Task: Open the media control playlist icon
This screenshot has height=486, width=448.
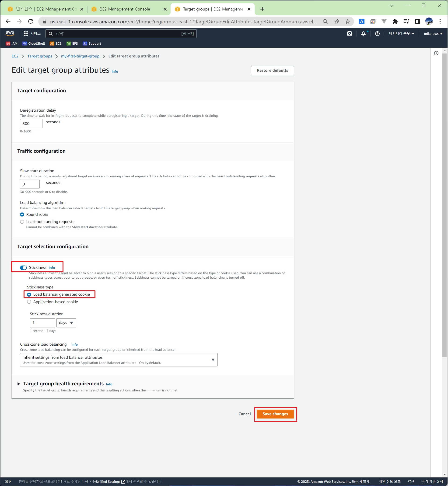Action: (406, 21)
